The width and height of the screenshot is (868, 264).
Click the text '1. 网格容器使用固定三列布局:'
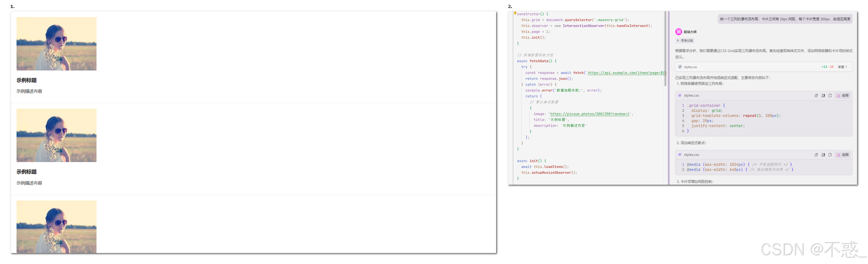pyautogui.click(x=700, y=84)
